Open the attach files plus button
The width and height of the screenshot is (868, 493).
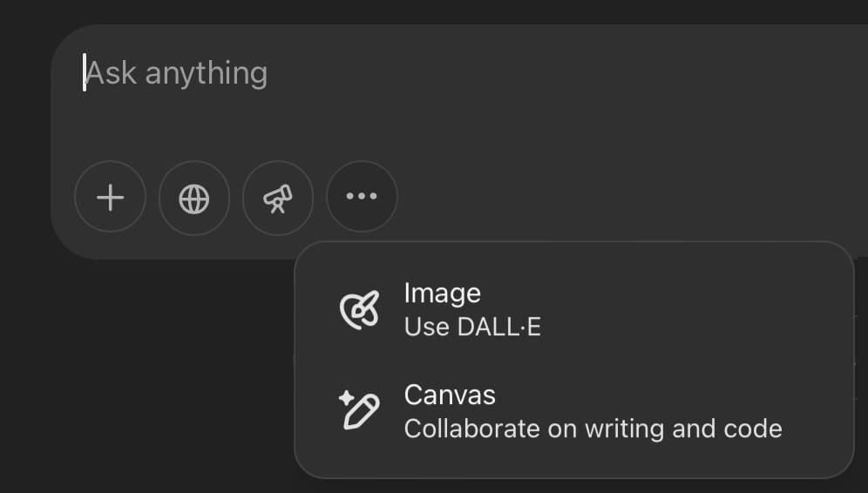click(x=110, y=198)
